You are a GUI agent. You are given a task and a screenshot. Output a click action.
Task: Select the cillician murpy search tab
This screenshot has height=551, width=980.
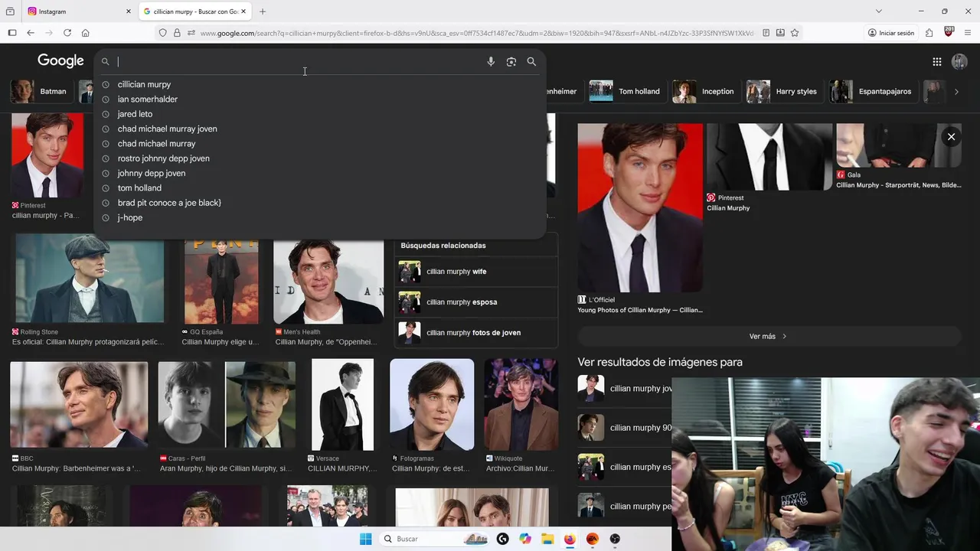point(194,11)
